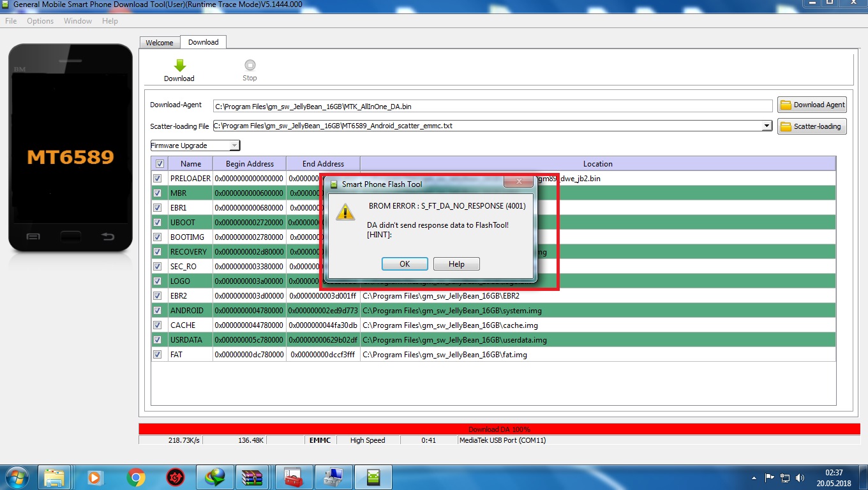868x490 pixels.
Task: Click the red Download DA progress bar
Action: (499, 429)
